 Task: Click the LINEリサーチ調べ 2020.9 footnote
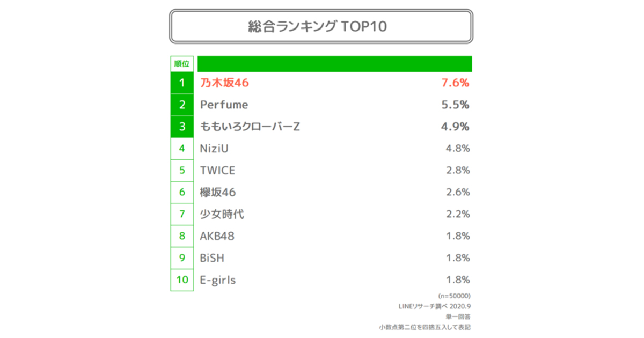(x=434, y=306)
